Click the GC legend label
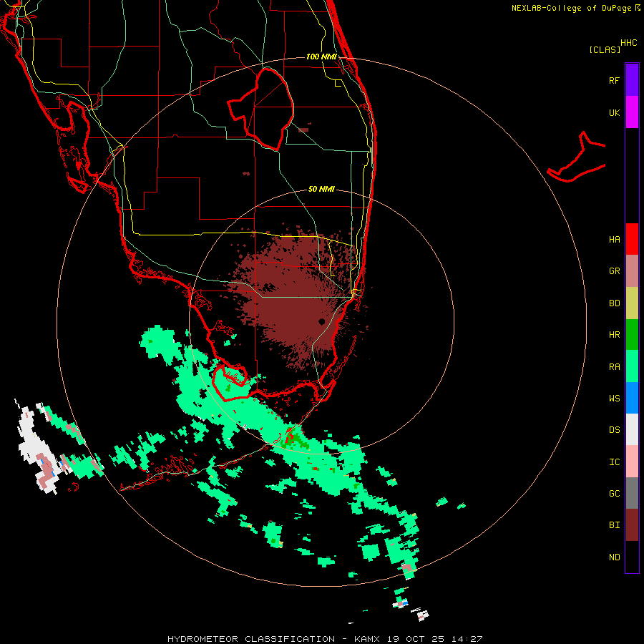The image size is (644, 644). pyautogui.click(x=614, y=493)
